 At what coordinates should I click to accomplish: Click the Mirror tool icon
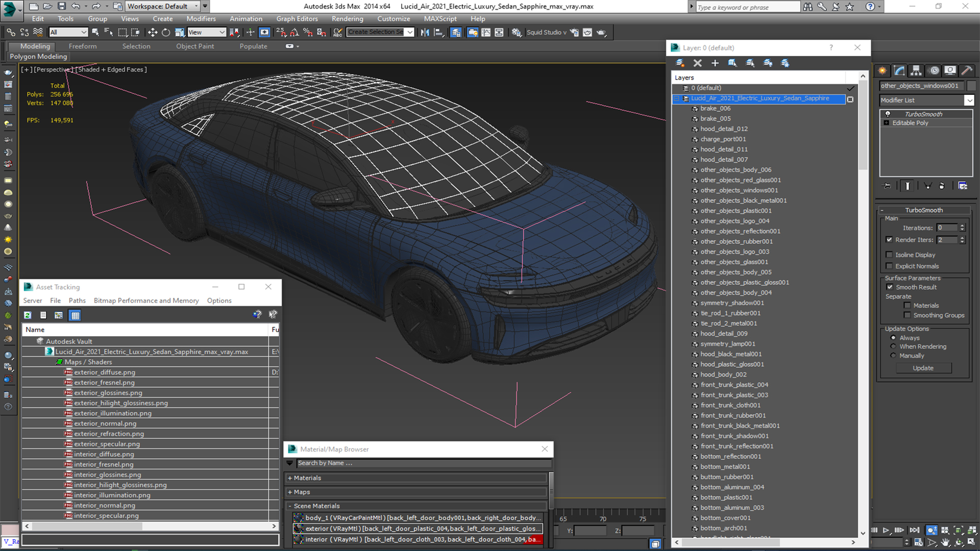425,32
